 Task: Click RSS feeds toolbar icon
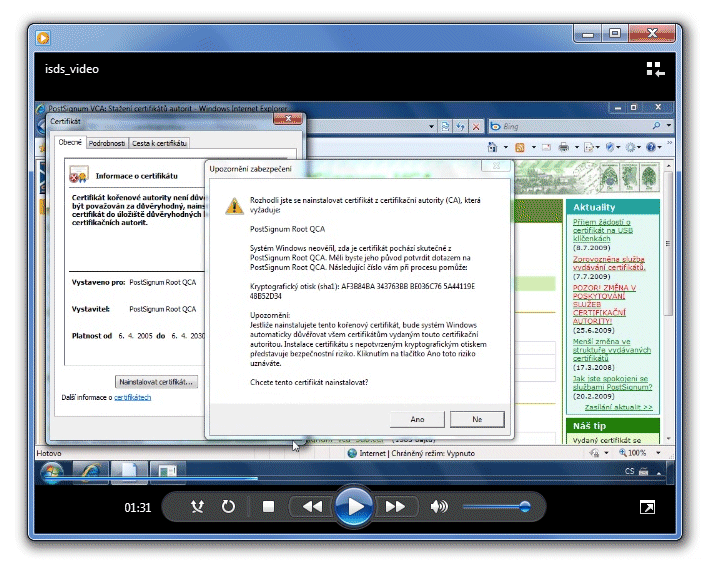point(520,147)
